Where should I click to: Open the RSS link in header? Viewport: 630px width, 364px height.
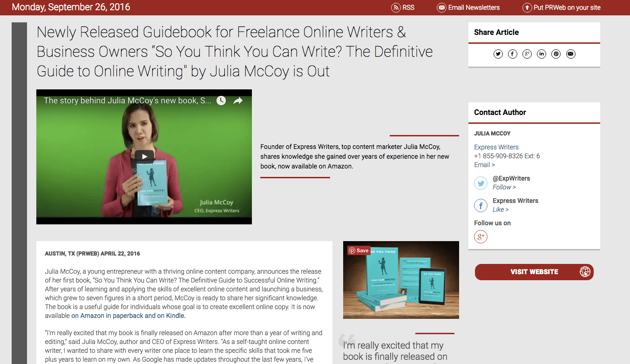pyautogui.click(x=408, y=7)
